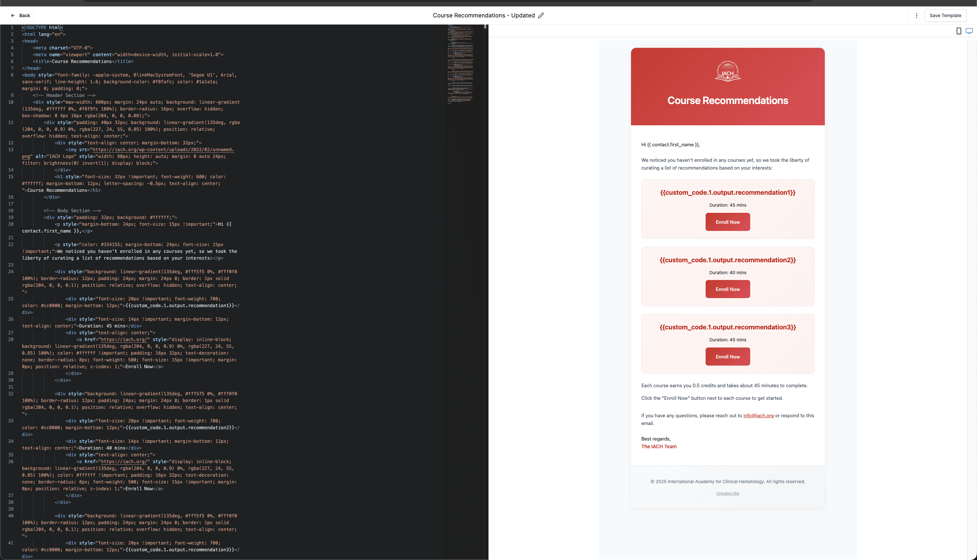Click the pencil icon to rename the template

tap(541, 16)
